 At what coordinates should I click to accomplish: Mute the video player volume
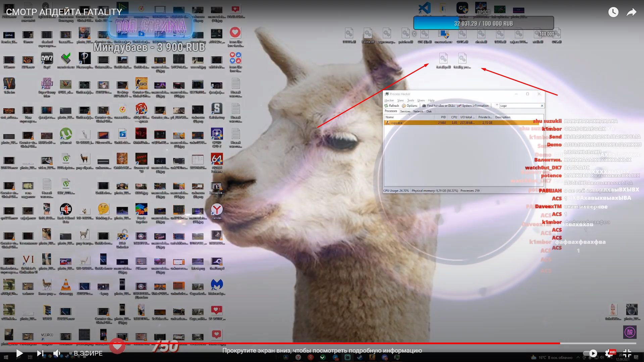57,353
